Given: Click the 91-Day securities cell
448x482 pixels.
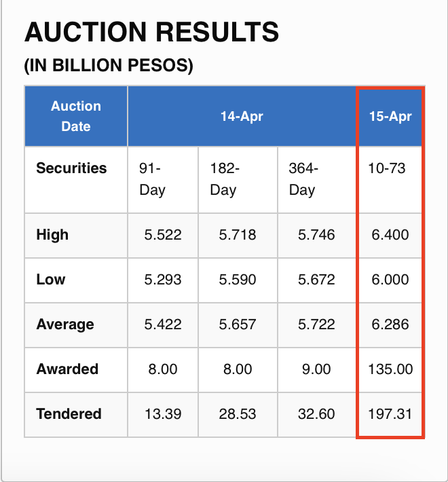Looking at the screenshot, I should 153,179.
